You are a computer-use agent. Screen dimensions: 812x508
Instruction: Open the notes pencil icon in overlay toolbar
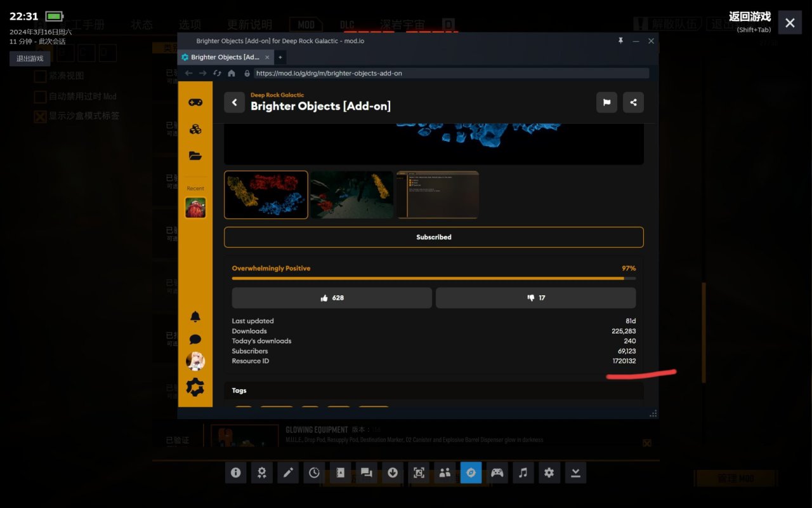[x=288, y=472]
